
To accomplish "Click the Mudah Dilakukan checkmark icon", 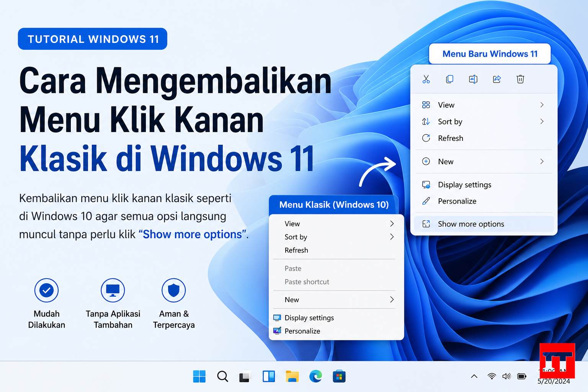I will point(46,290).
